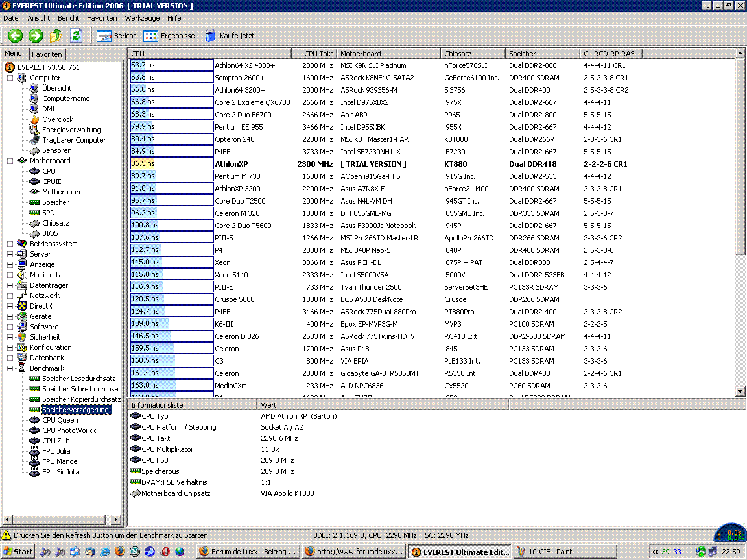Open the Datei menu
The width and height of the screenshot is (747, 560).
click(12, 18)
